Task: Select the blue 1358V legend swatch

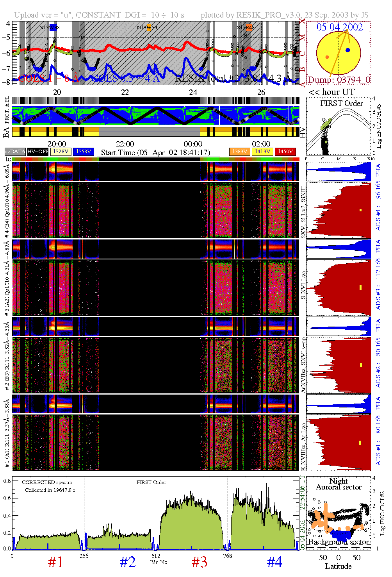Action: (x=84, y=152)
